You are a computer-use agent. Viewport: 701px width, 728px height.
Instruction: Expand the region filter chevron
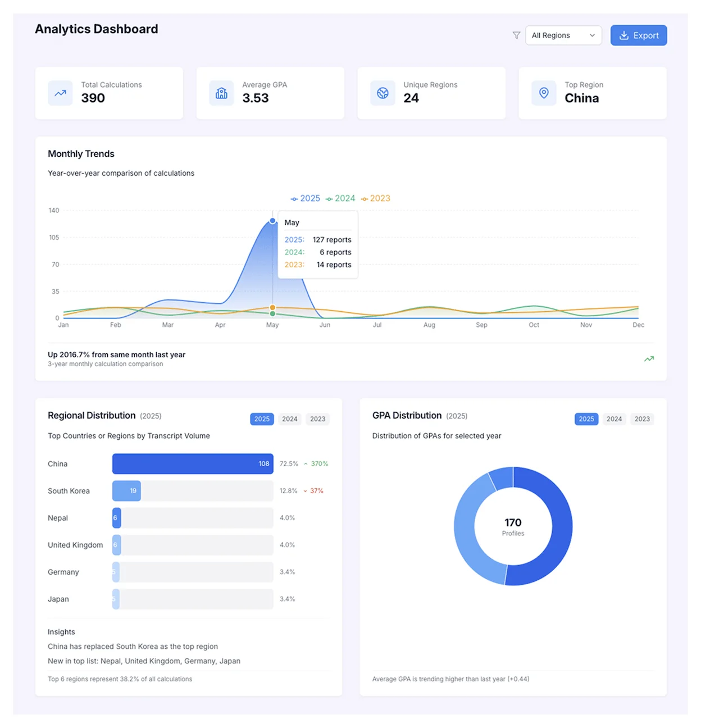(592, 35)
